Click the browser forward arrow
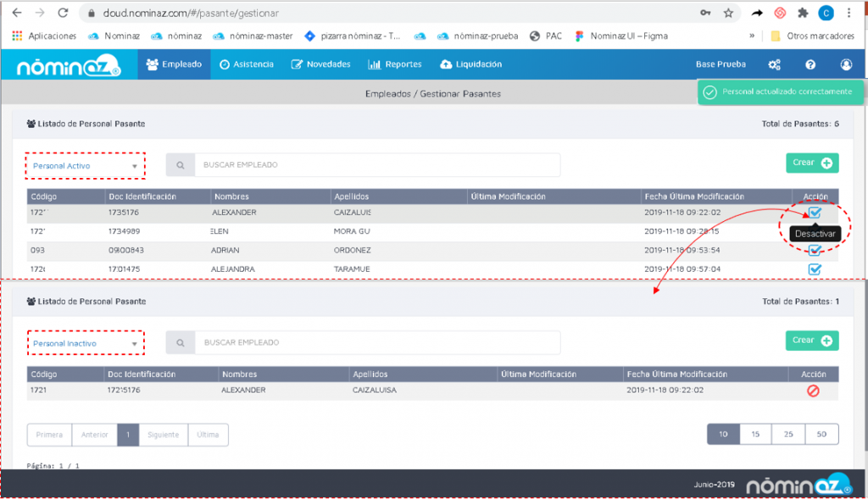Viewport: 868px width, 499px height. (40, 13)
